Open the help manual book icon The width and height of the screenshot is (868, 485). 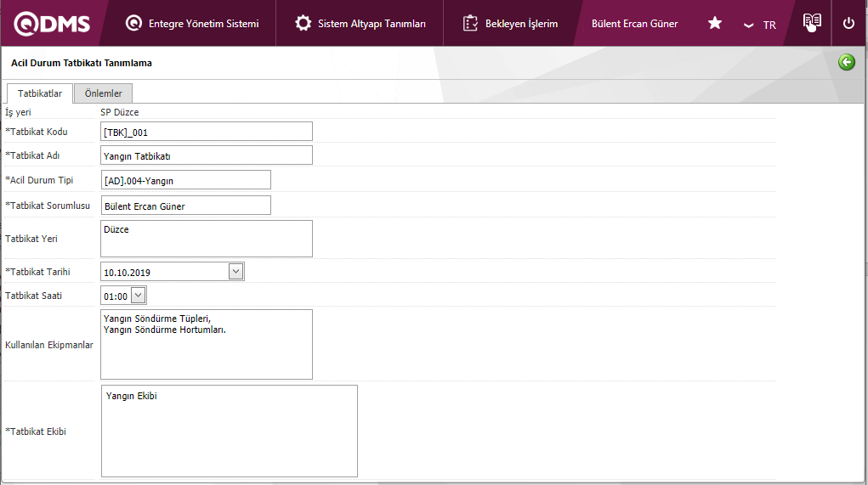point(812,23)
